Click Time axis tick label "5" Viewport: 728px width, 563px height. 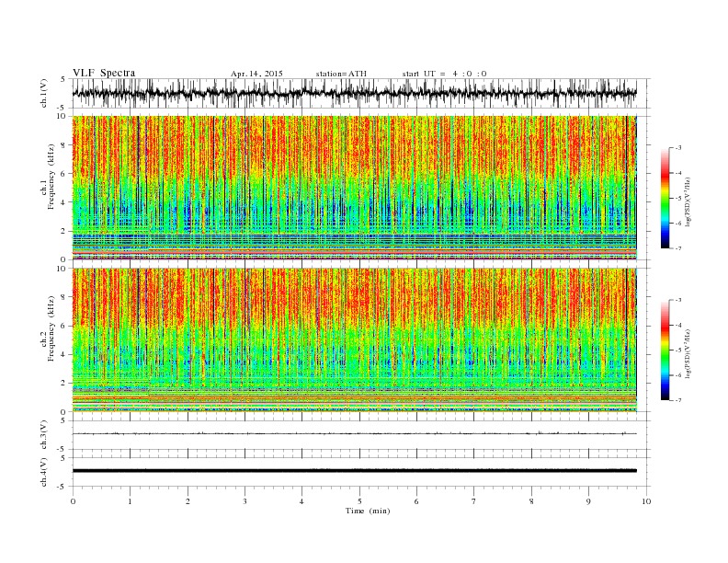tap(359, 501)
